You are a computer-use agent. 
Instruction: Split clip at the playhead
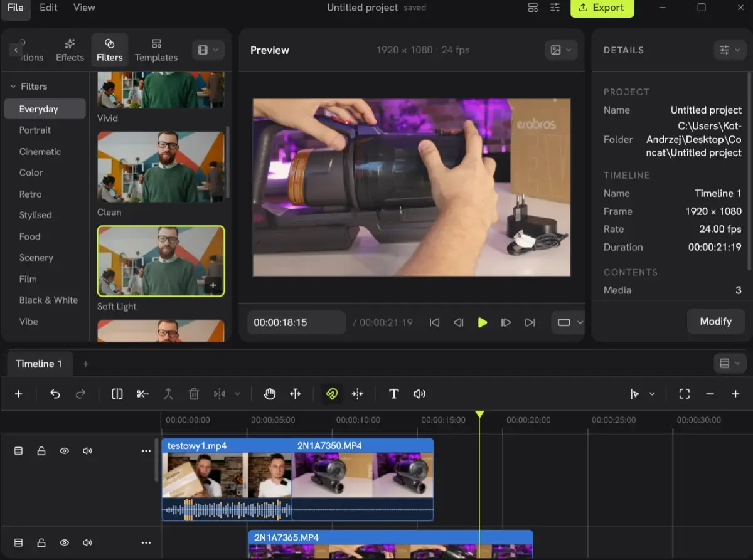(117, 394)
